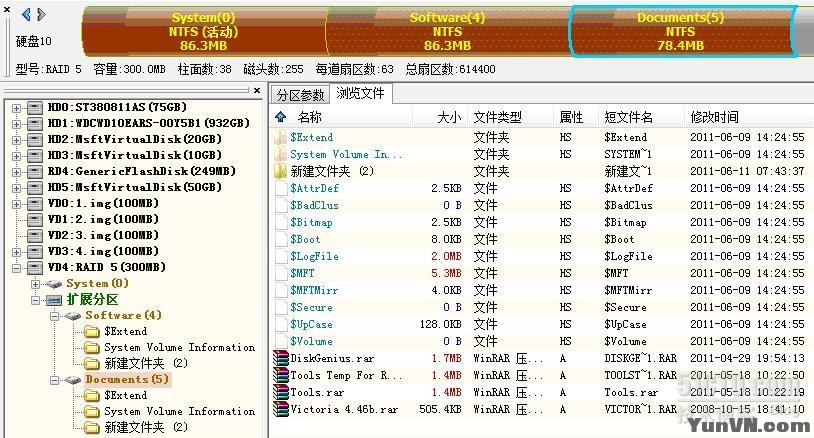The height and width of the screenshot is (438, 814).
Task: Select the Software(4) partition bar
Action: click(447, 31)
